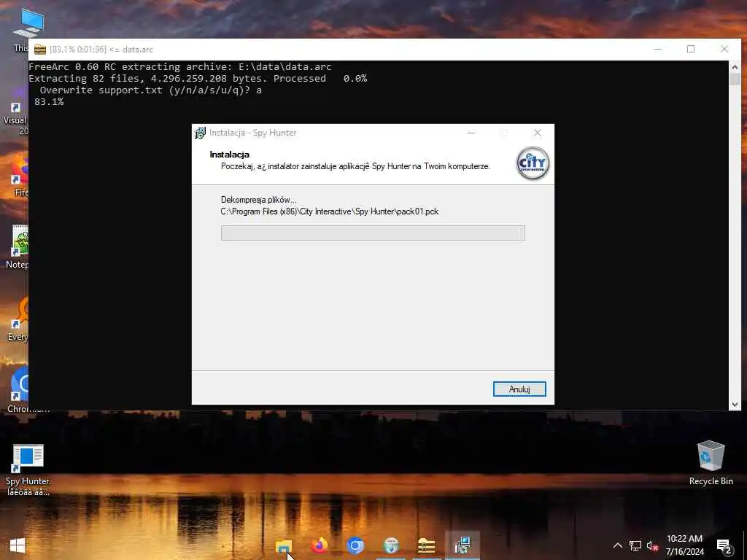Switch to FreeArc archive taskbar icon
The image size is (747, 560).
[x=426, y=545]
